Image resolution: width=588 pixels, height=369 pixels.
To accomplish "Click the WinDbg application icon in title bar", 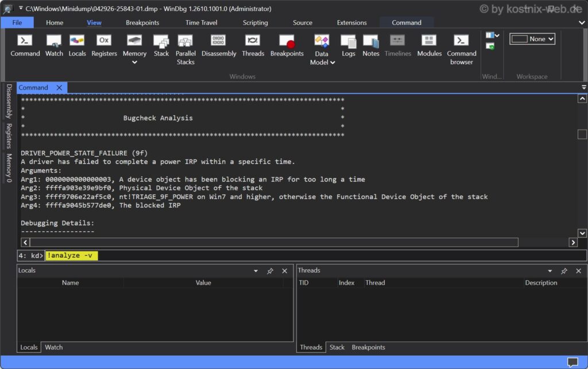I will (8, 9).
